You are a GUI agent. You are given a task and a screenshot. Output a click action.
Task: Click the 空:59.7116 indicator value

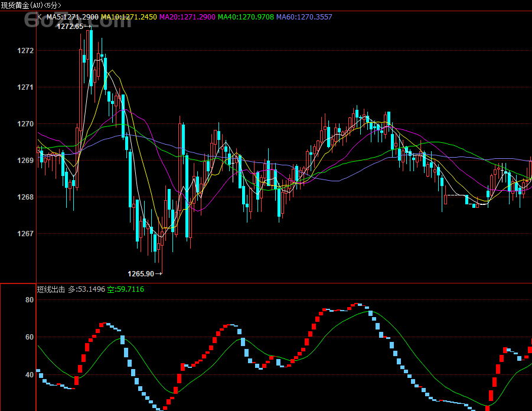[126, 289]
